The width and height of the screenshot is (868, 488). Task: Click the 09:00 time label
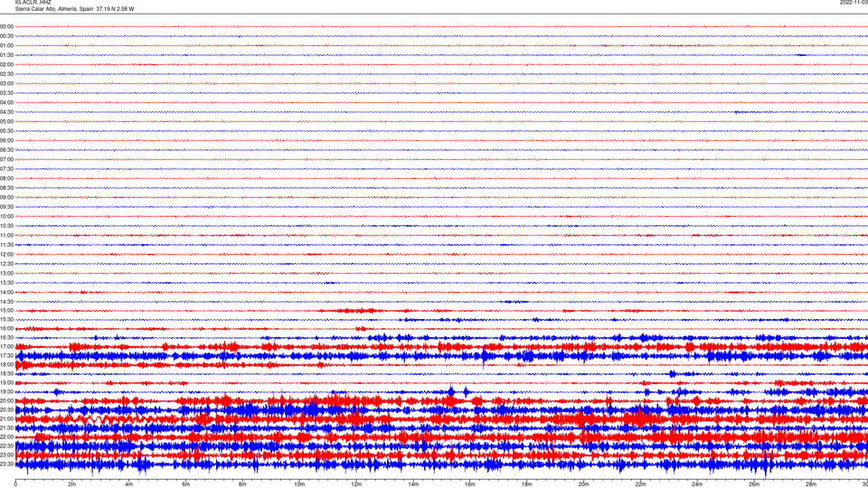(6, 198)
